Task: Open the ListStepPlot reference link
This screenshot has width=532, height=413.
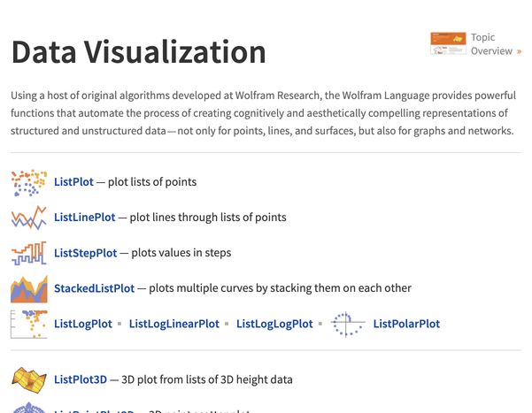Action: [x=85, y=253]
